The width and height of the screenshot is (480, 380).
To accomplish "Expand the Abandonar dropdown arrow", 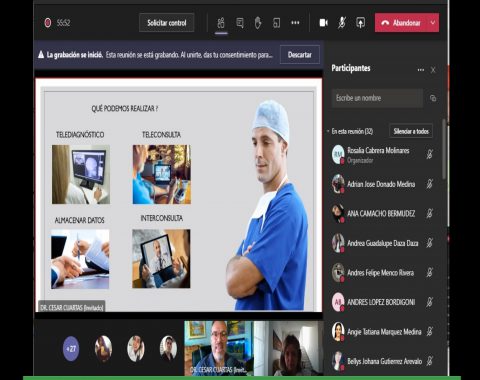I will click(433, 23).
